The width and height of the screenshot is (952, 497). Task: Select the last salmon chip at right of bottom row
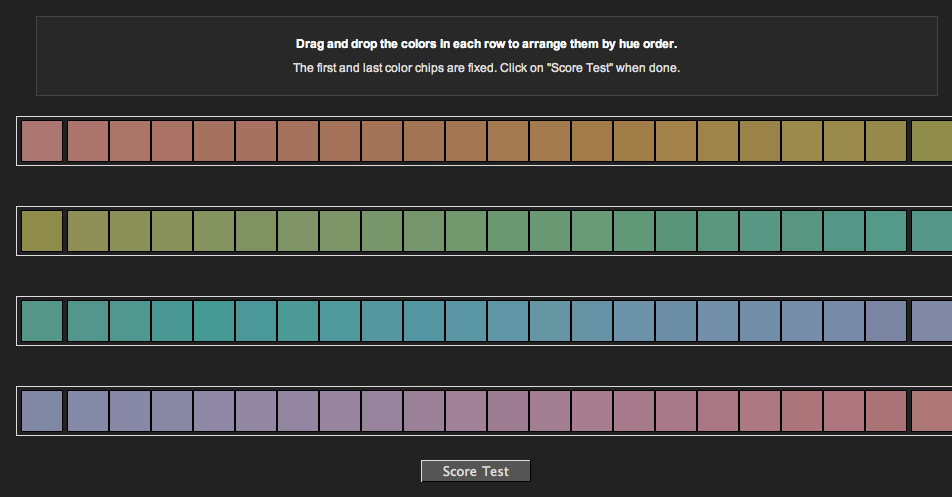932,411
